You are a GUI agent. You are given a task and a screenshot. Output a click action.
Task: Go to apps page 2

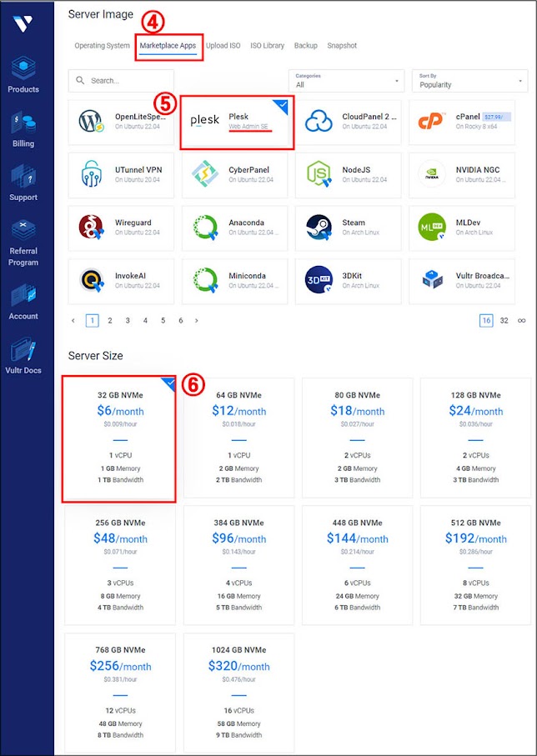110,321
